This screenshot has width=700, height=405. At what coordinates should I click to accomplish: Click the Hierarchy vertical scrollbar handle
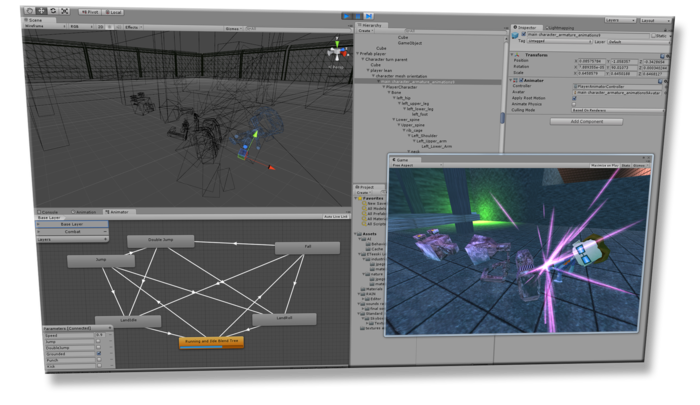pyautogui.click(x=502, y=118)
